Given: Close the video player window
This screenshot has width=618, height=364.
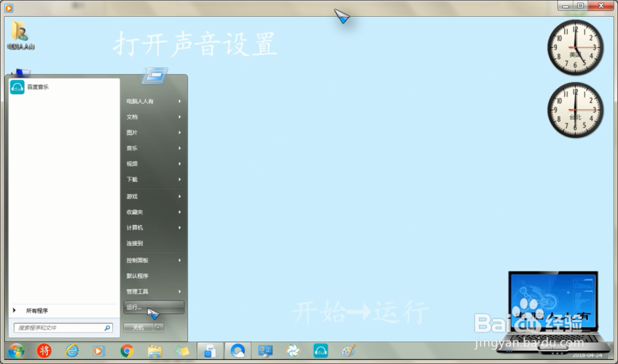Looking at the screenshot, I should (601, 6).
